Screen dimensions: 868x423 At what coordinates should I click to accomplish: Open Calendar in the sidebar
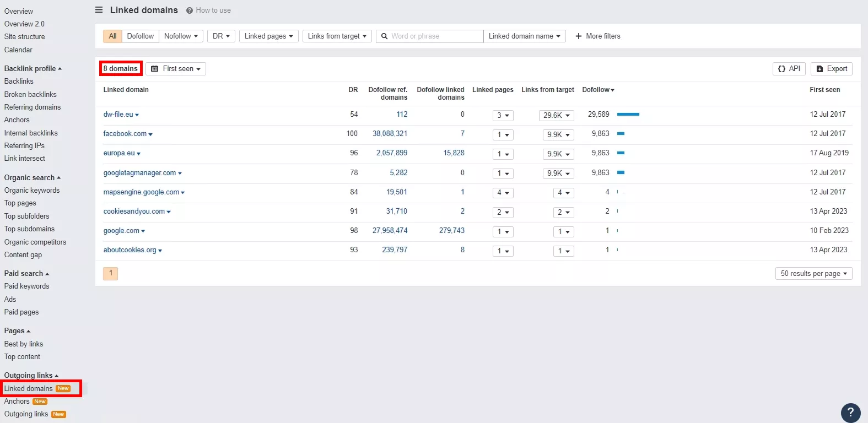18,50
